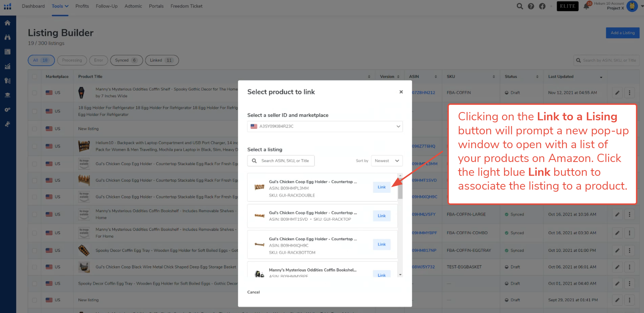Select the Synced filter tab
Screen dimensions: 644x313
pos(126,60)
